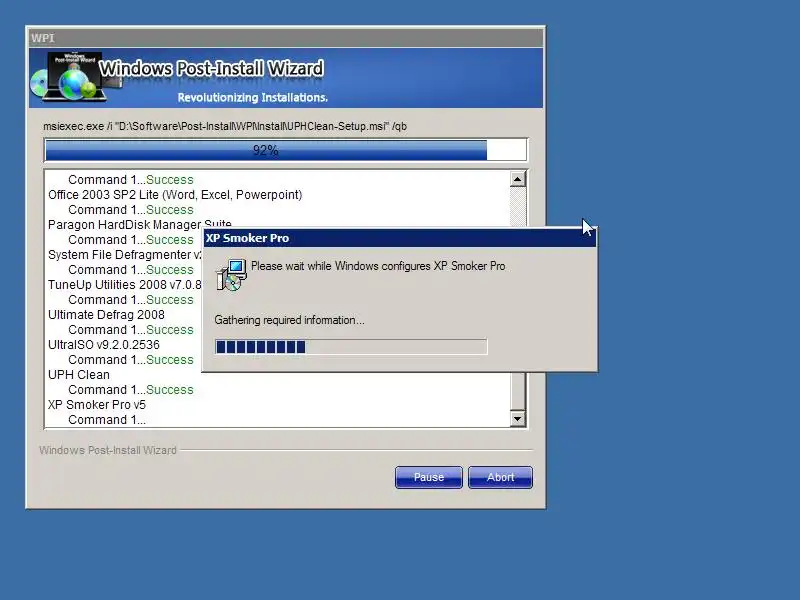800x600 pixels.
Task: Select the XP Smoker Pro v5 log entry
Action: click(x=96, y=405)
